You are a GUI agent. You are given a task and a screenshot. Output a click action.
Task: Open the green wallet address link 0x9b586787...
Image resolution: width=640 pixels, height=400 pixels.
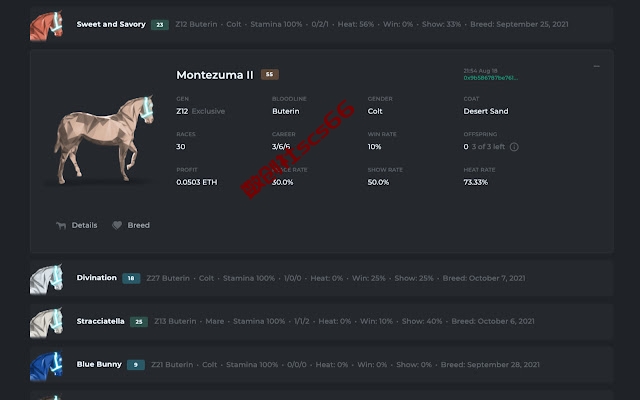click(x=490, y=78)
